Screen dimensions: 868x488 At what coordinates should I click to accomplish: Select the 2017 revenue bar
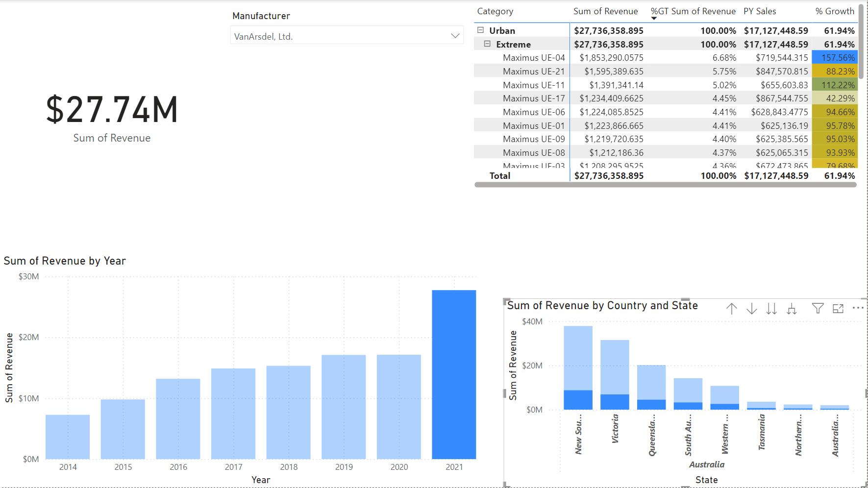(233, 414)
